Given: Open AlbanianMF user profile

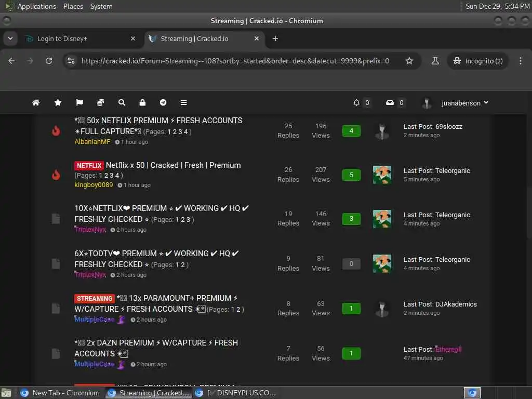Looking at the screenshot, I should 92,141.
